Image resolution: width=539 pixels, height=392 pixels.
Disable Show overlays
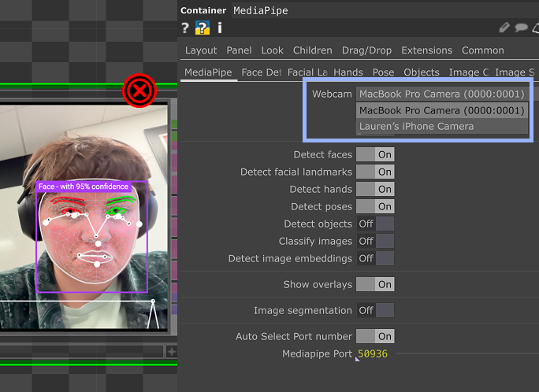(375, 285)
